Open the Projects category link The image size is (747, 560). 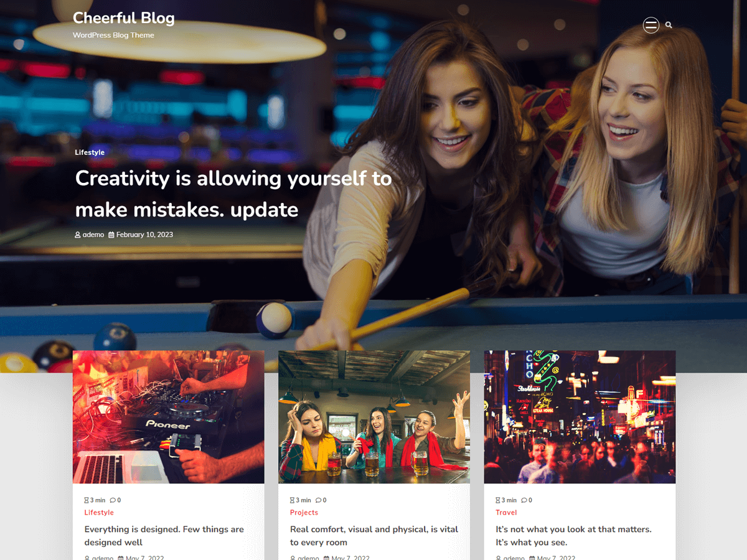pyautogui.click(x=304, y=512)
